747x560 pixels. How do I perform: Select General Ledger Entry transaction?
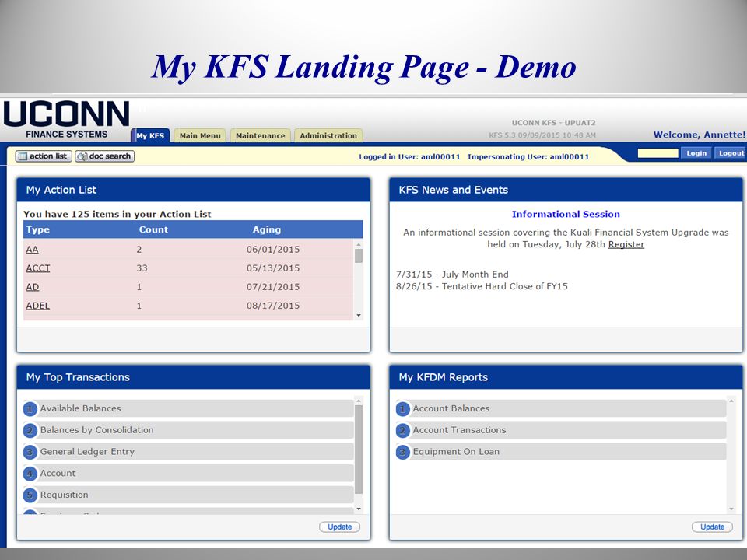point(188,451)
